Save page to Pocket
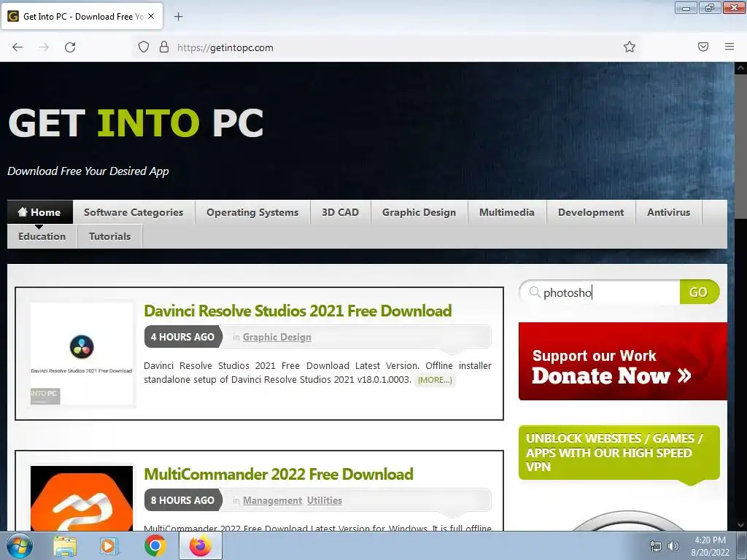The width and height of the screenshot is (747, 560). coord(703,47)
